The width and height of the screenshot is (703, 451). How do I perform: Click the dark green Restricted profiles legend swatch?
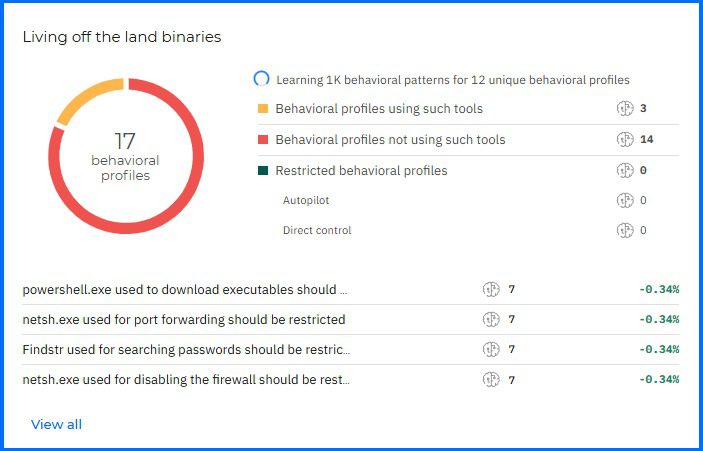tap(263, 171)
